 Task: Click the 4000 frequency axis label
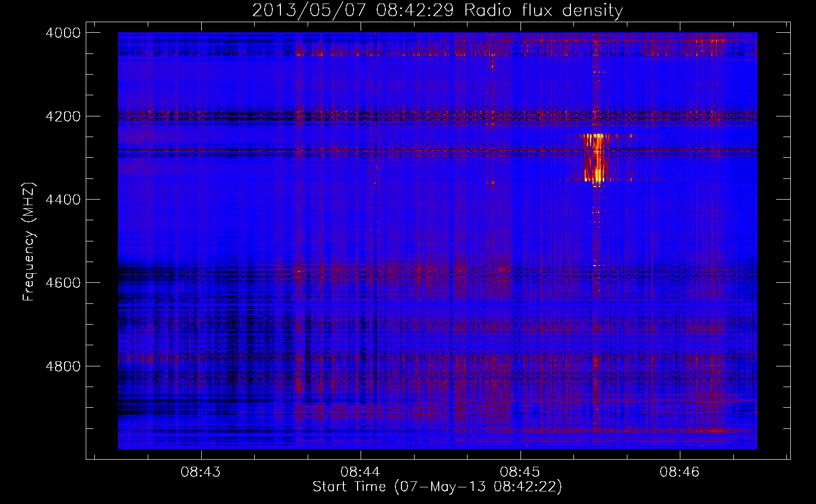[x=63, y=33]
